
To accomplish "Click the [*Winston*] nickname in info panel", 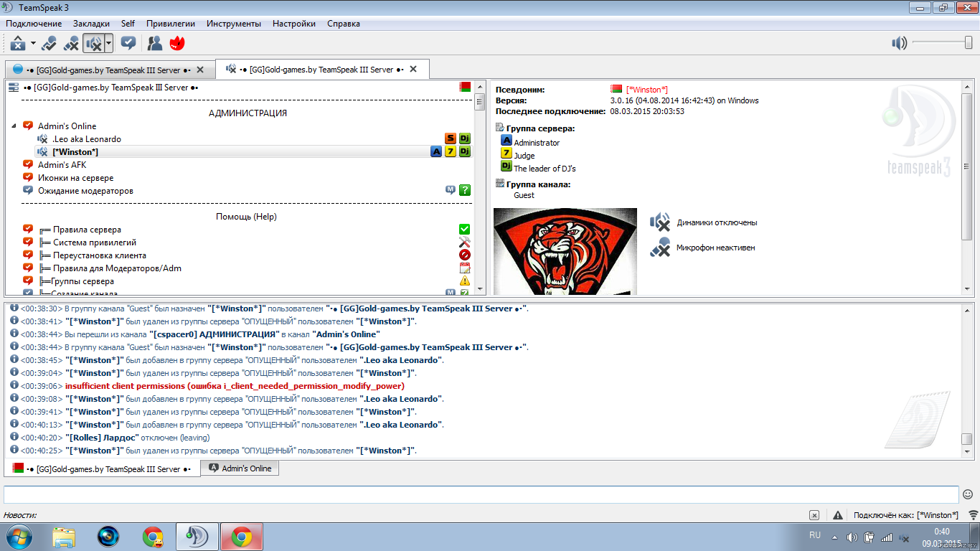I will click(647, 90).
